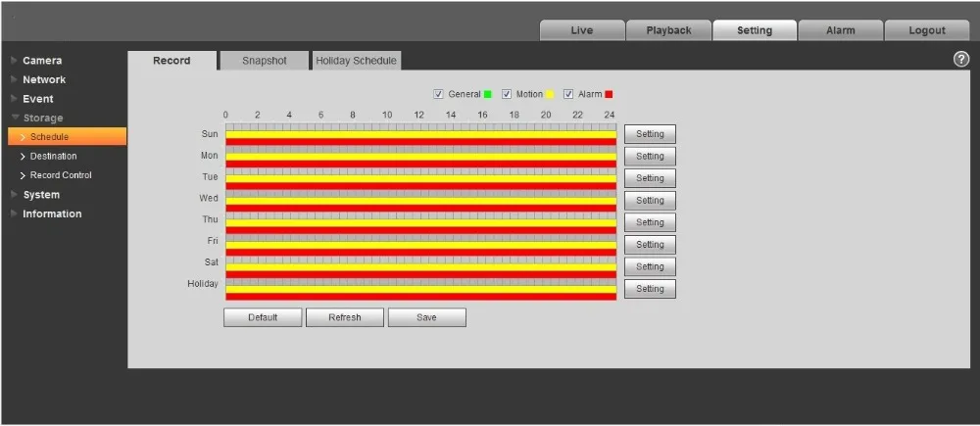
Task: Click the Default button
Action: click(263, 317)
